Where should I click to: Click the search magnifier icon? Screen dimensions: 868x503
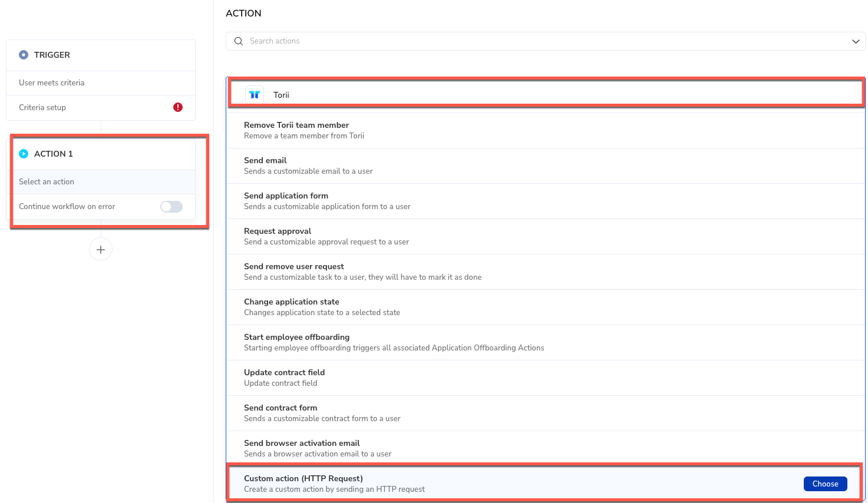coord(239,41)
